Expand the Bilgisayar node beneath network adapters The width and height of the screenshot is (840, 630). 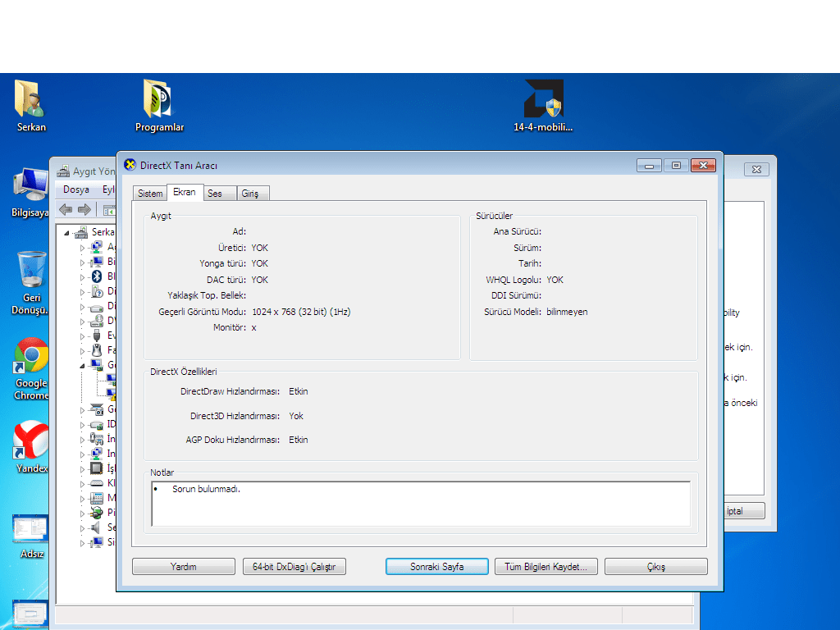pos(82,262)
